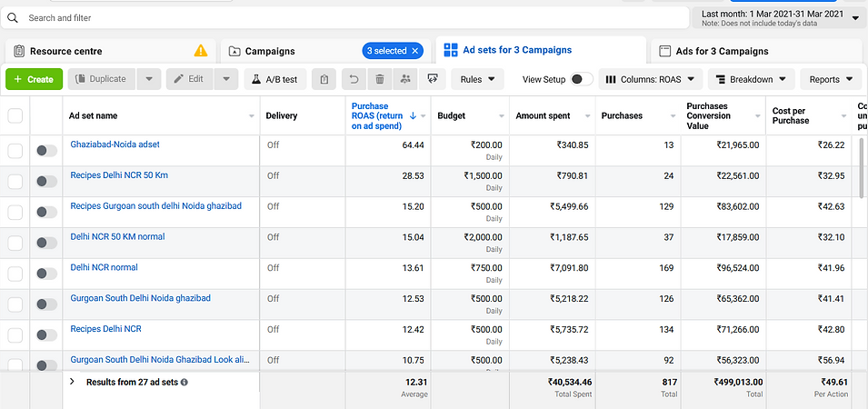Click info icon beside Results from 27 ad sets
The width and height of the screenshot is (868, 409).
[x=185, y=383]
